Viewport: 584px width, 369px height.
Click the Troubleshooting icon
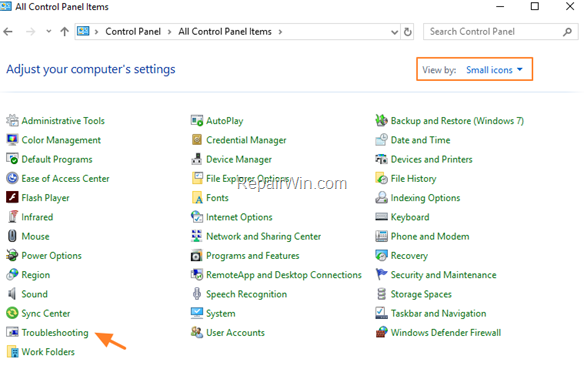12,332
